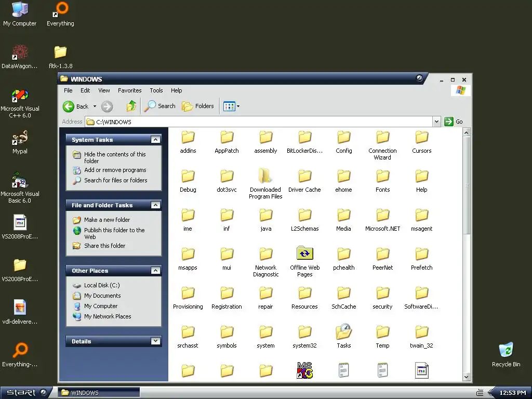532x399 pixels.
Task: Select the Temp folder
Action: click(x=383, y=337)
